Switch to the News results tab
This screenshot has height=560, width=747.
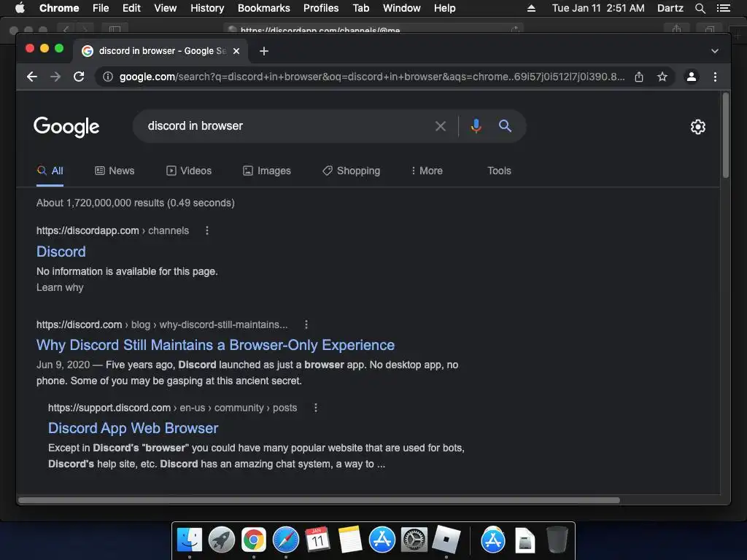(115, 171)
